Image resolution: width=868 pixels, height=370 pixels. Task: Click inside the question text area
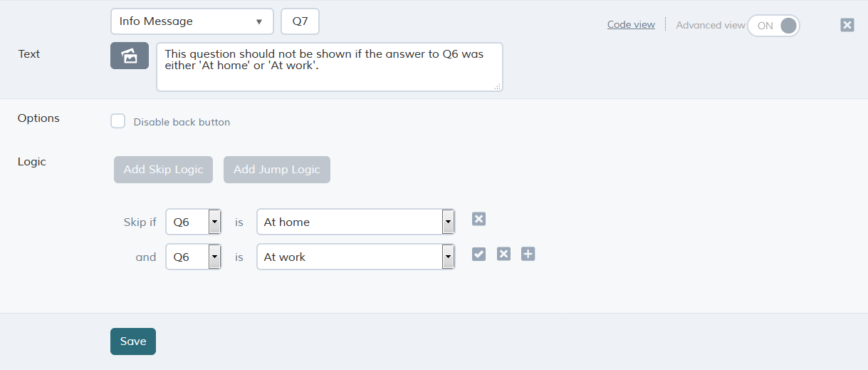click(330, 67)
